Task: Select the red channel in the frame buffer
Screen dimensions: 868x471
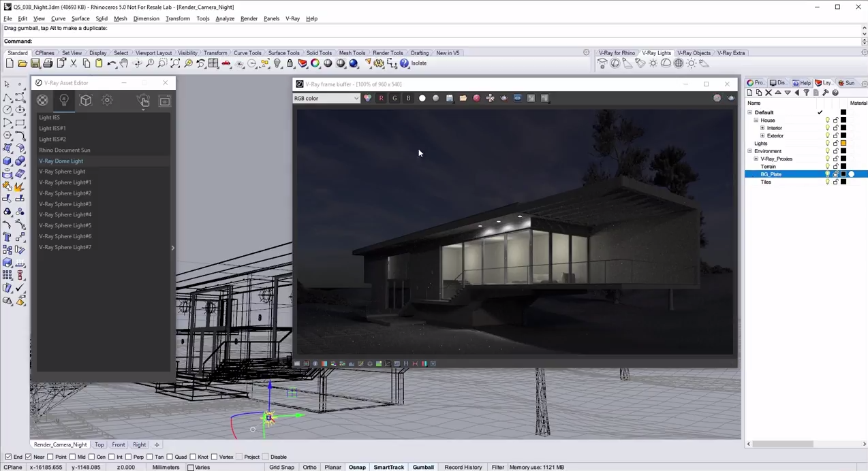Action: (381, 99)
